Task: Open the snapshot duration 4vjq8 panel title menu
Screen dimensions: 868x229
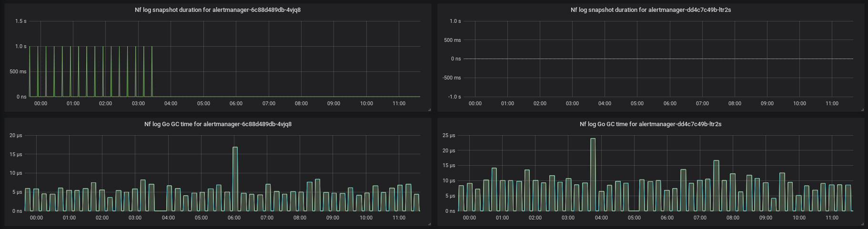Action: point(218,10)
